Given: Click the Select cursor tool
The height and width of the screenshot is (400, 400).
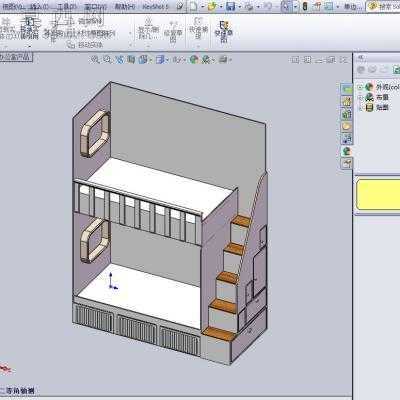Looking at the screenshot, I should click(x=285, y=6).
